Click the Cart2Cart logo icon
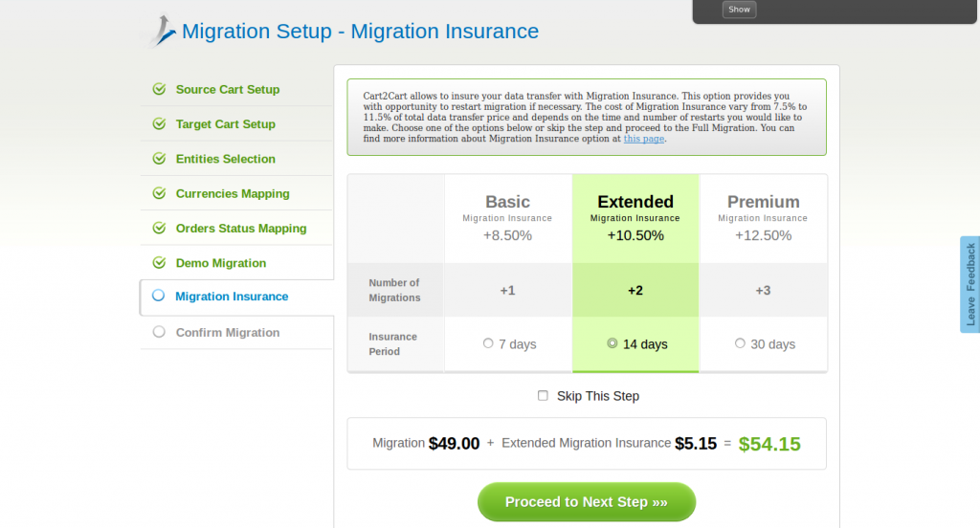980x528 pixels. click(164, 29)
